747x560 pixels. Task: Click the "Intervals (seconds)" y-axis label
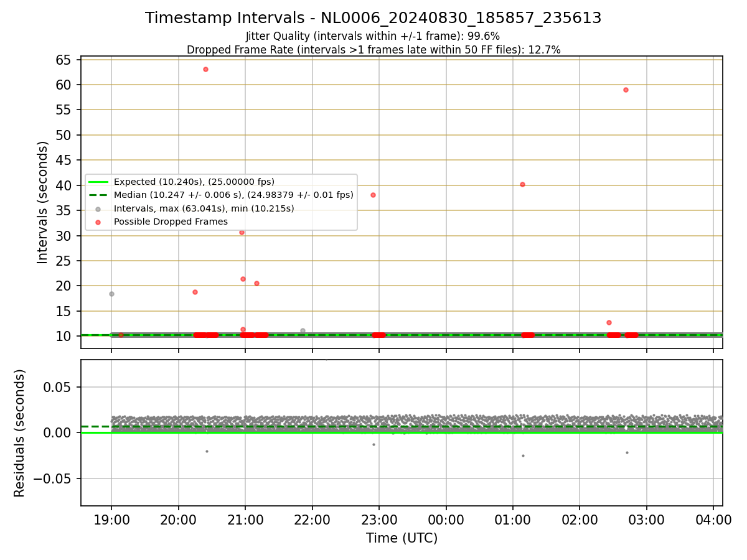42,202
